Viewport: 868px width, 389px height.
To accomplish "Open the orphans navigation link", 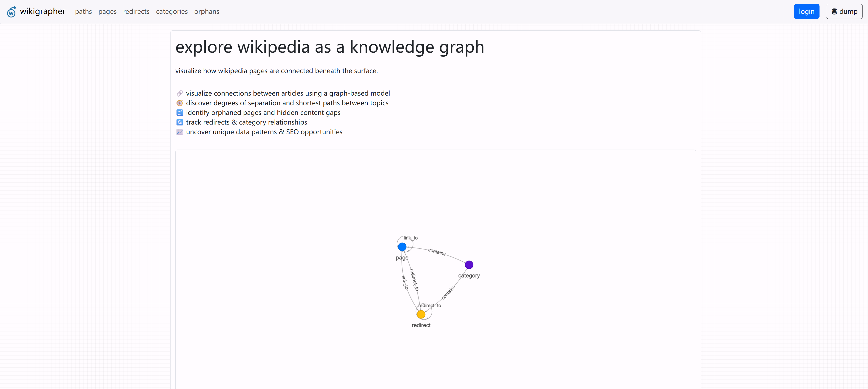I will coord(207,11).
